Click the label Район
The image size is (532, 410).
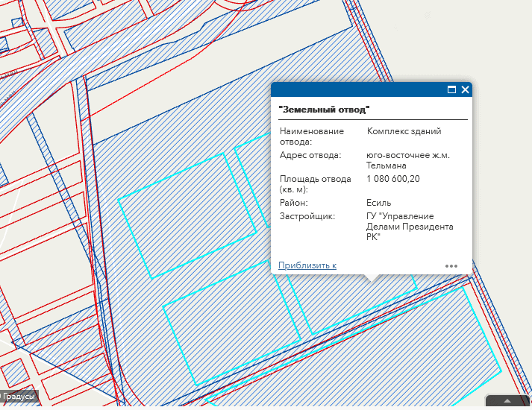pos(294,203)
